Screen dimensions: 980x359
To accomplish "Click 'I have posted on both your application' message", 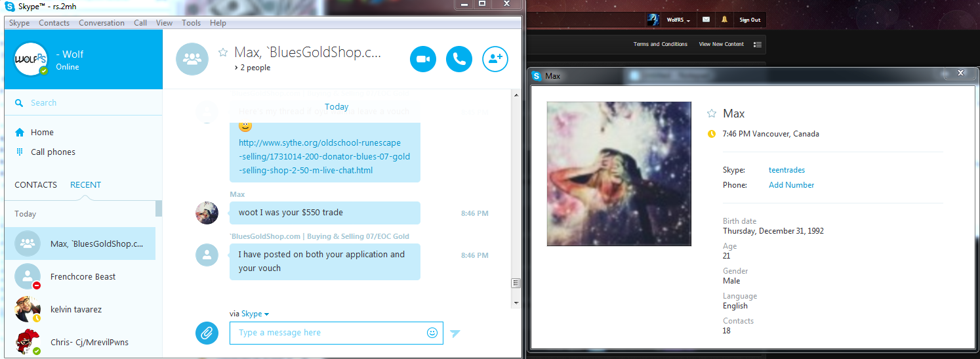I will (325, 261).
